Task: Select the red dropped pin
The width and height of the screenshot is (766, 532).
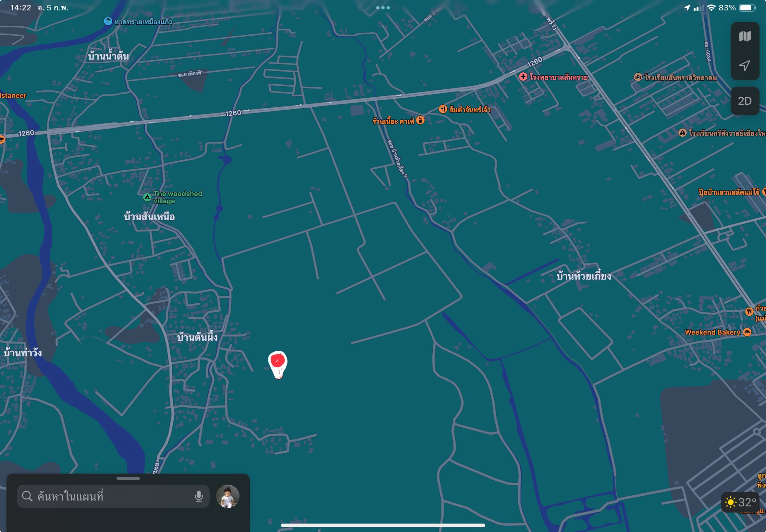Action: [x=278, y=365]
